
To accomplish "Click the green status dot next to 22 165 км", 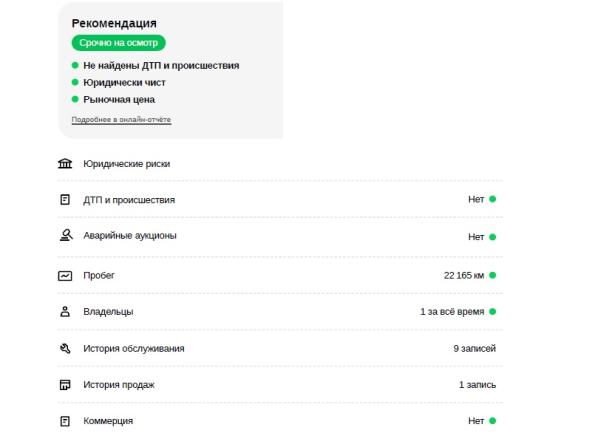I will (492, 275).
